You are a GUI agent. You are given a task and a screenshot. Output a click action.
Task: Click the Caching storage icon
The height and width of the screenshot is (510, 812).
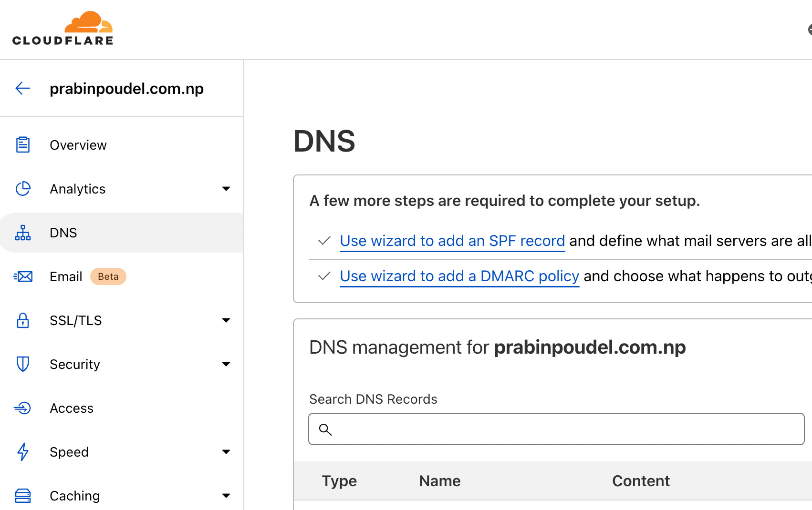point(23,496)
